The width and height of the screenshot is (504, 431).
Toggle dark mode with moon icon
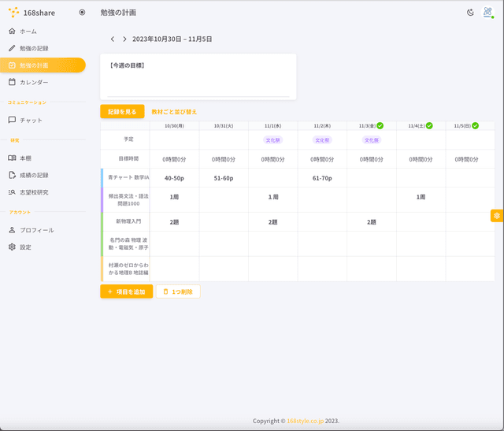click(470, 13)
